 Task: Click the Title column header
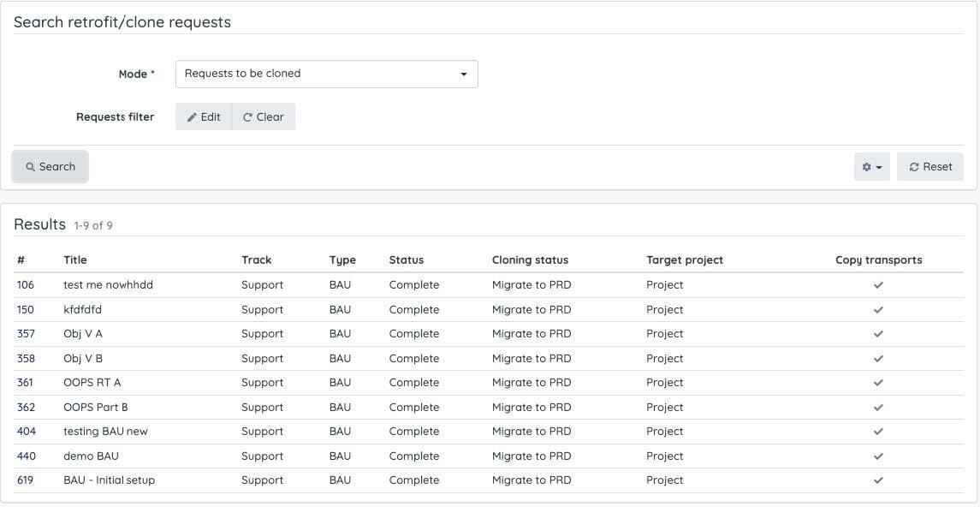click(x=75, y=259)
